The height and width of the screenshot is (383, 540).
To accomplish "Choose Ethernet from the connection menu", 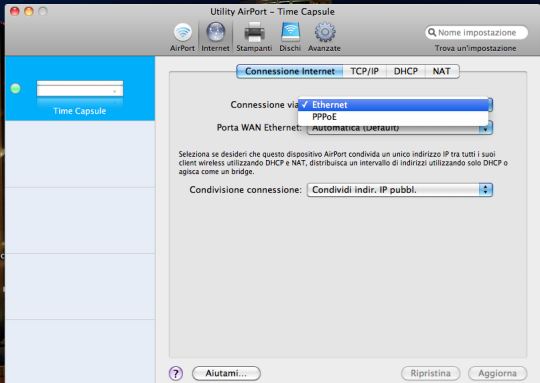I will [393, 105].
